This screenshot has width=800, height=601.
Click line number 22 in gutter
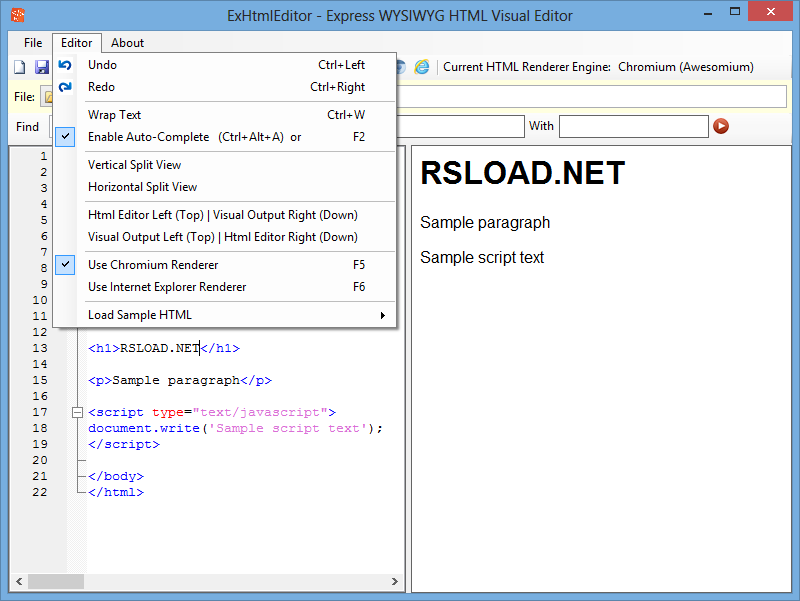[x=40, y=492]
